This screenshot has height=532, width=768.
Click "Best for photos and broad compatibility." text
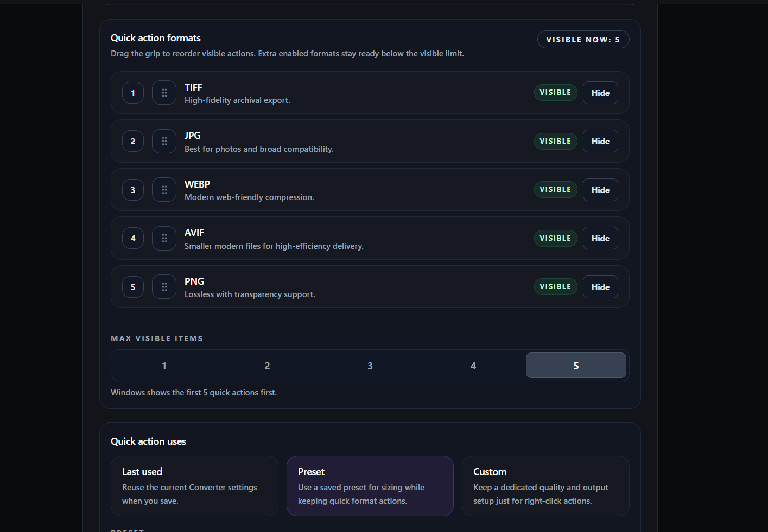click(259, 149)
